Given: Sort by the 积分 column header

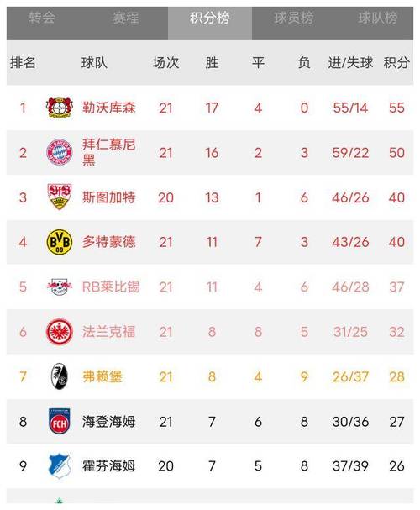Looking at the screenshot, I should 396,62.
